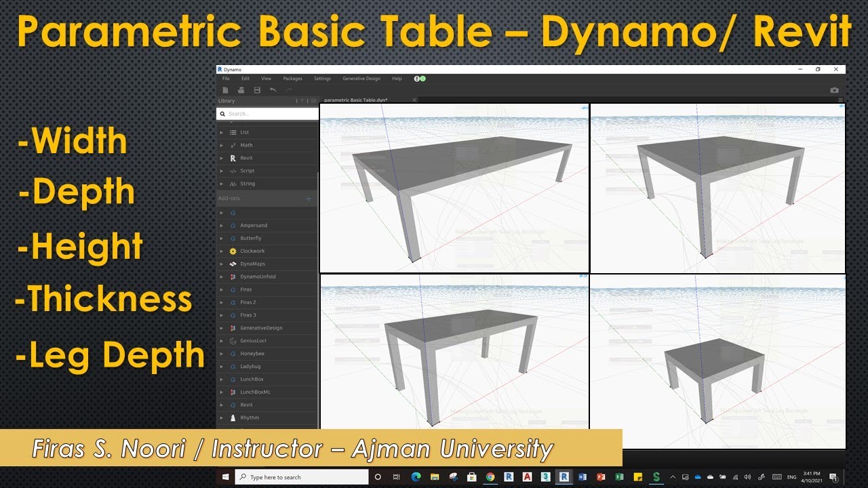The height and width of the screenshot is (488, 868).
Task: Open Chrome from the taskbar
Action: pyautogui.click(x=490, y=477)
